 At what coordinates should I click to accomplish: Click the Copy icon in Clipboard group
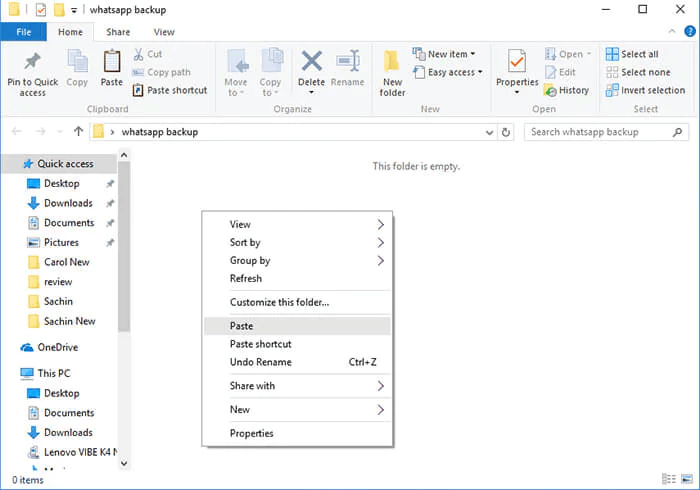(x=77, y=61)
